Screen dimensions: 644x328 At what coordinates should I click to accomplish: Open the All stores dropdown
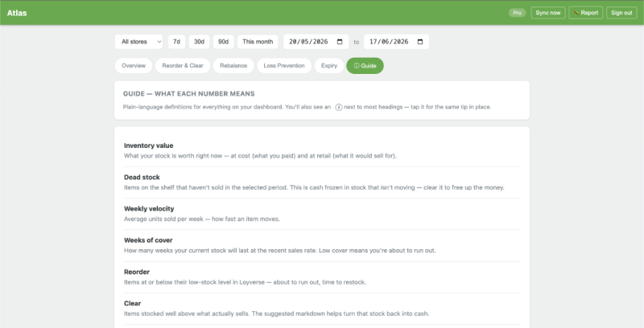138,42
